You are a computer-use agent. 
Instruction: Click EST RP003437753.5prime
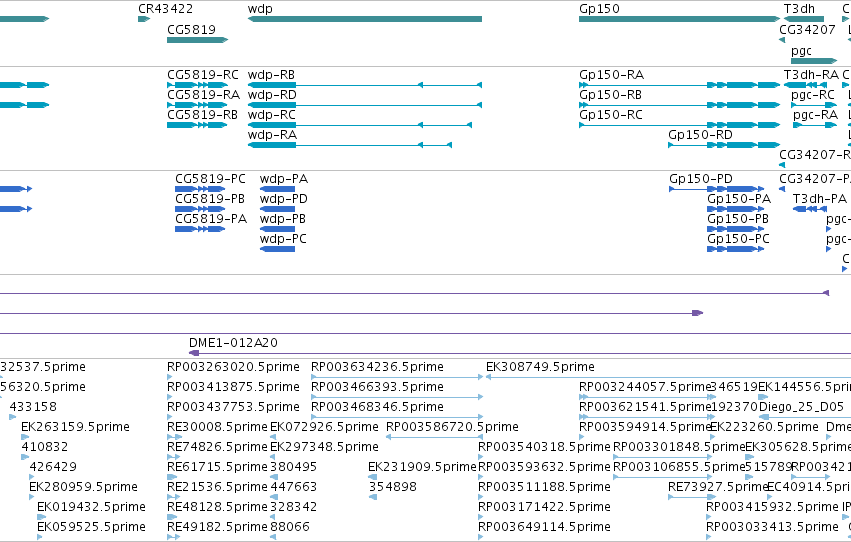tap(233, 407)
